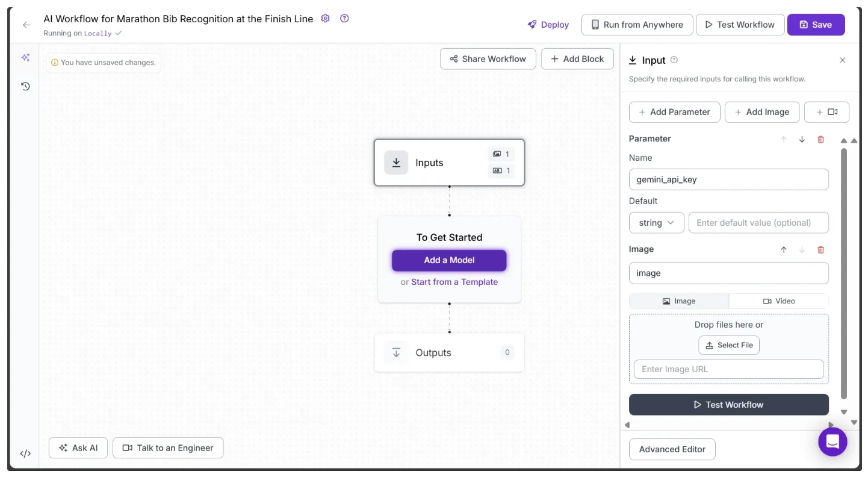Click the Add a Model button

click(449, 260)
